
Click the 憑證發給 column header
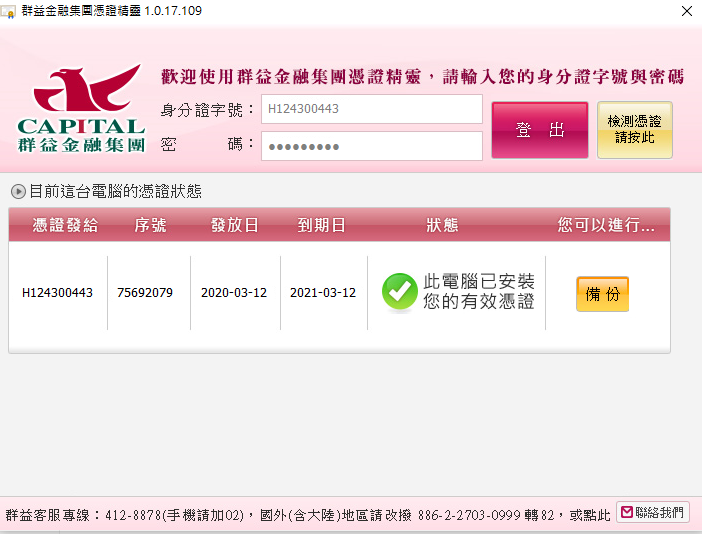coord(65,225)
